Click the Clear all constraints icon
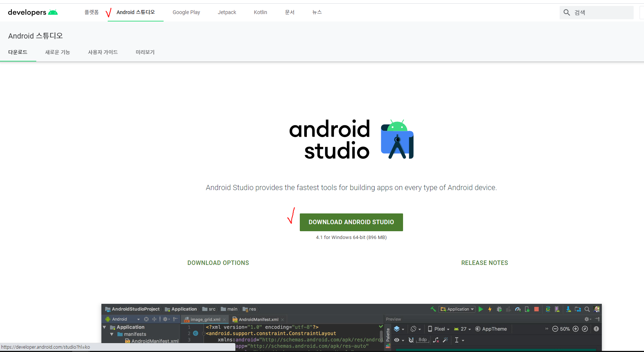 point(436,340)
